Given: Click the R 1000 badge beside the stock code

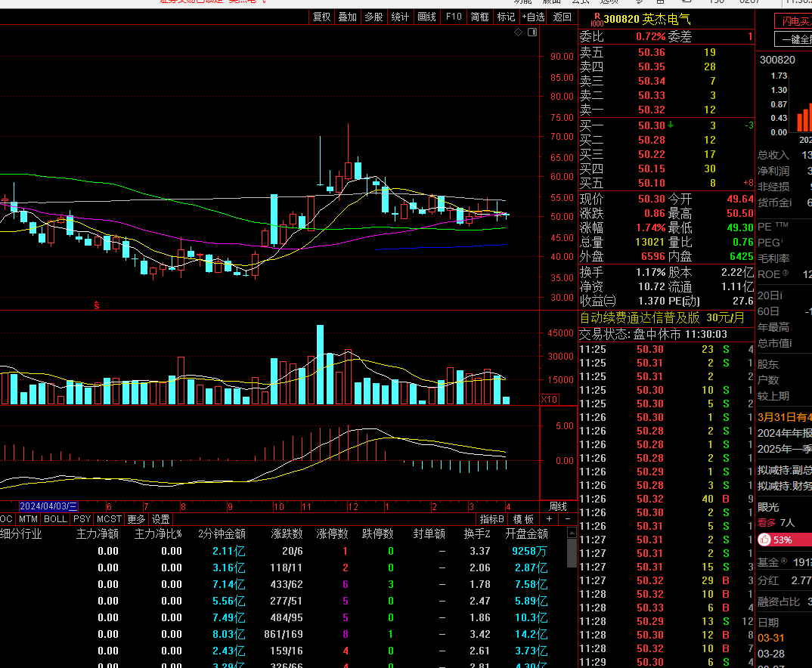Looking at the screenshot, I should [x=597, y=20].
